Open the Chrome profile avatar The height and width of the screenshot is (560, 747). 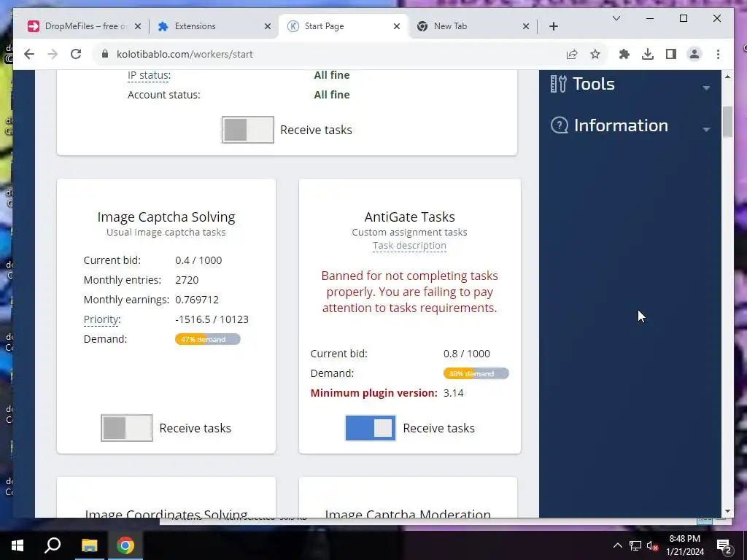(x=694, y=54)
